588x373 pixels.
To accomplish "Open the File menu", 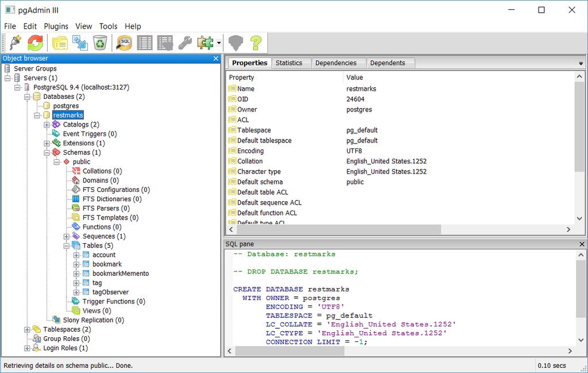I will (10, 26).
